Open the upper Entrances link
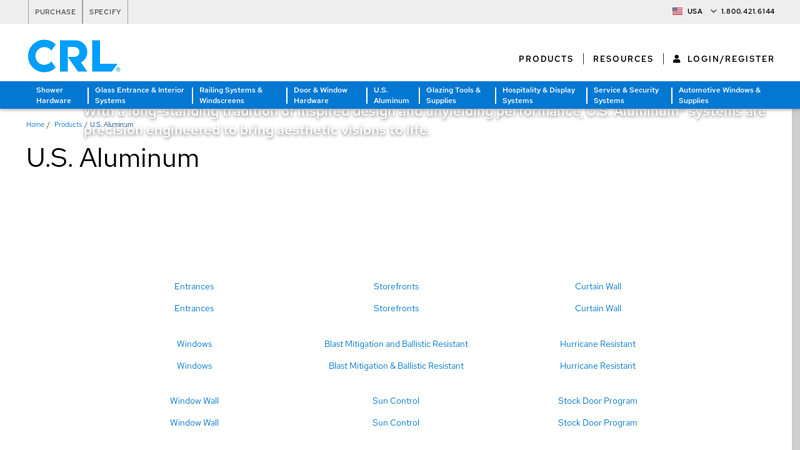Screen dimensions: 800x450 click(x=194, y=287)
